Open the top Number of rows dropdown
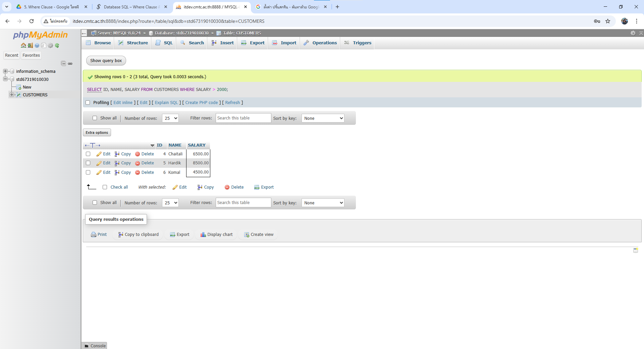This screenshot has width=644, height=349. click(170, 118)
